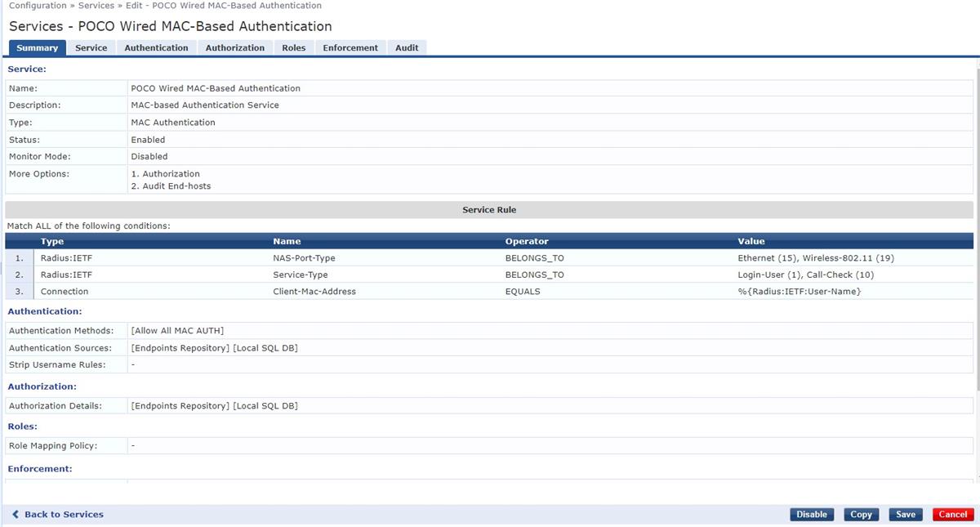The height and width of the screenshot is (527, 980).
Task: Click the Connection type cell
Action: coord(65,292)
